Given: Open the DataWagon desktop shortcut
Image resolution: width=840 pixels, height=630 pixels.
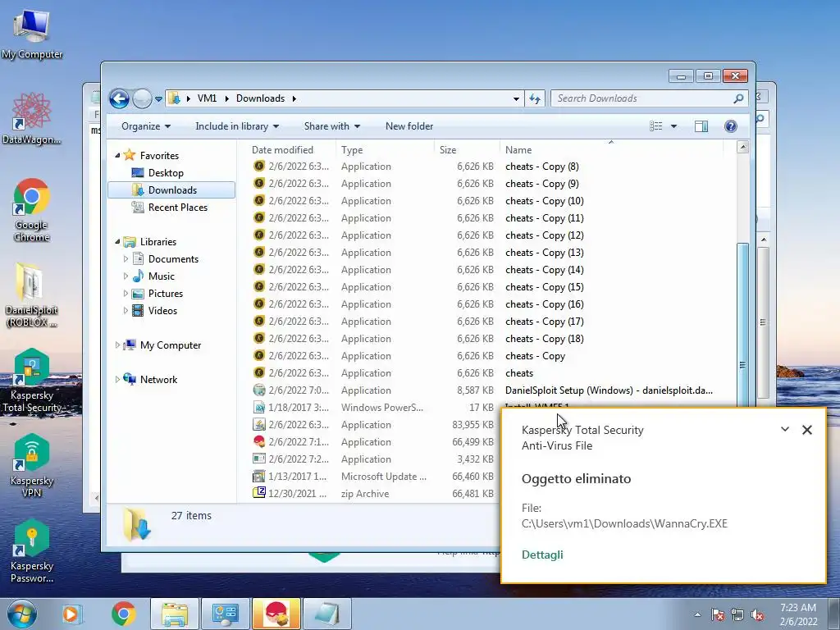Looking at the screenshot, I should [32, 119].
